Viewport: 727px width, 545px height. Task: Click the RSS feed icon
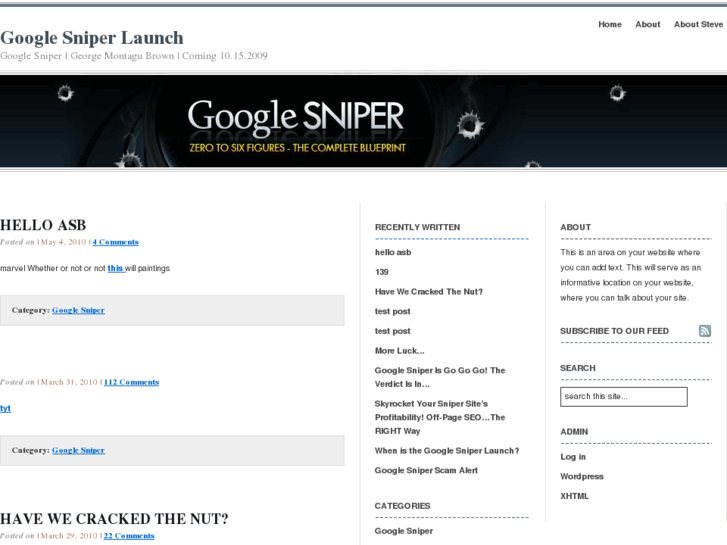click(705, 331)
